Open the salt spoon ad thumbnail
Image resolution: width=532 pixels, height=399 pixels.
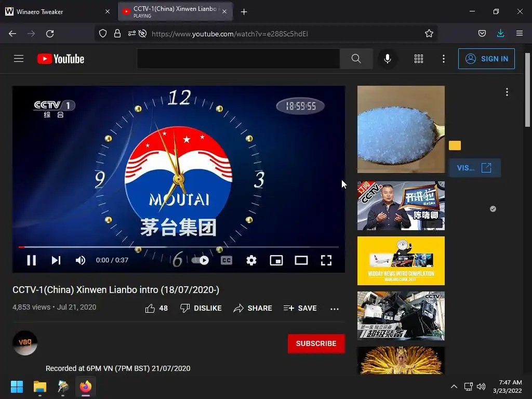(x=401, y=129)
